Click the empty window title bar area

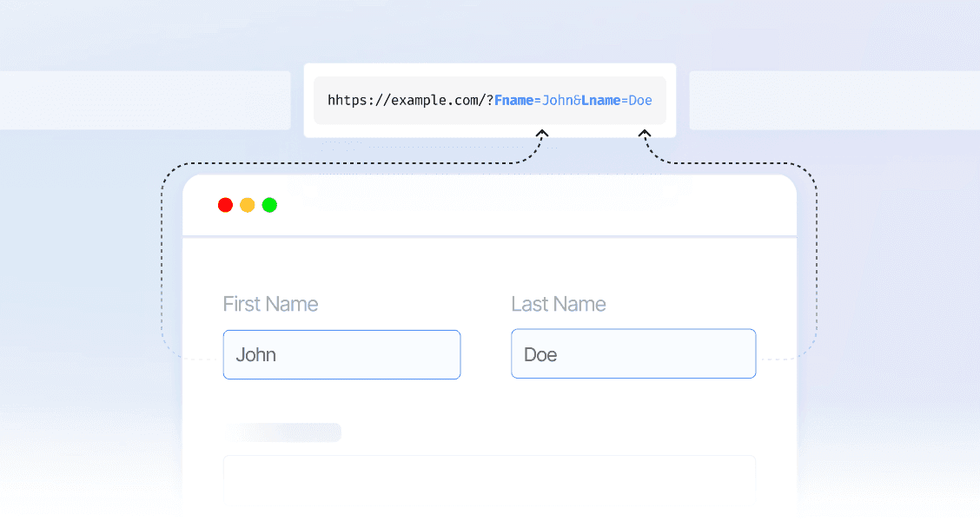click(x=521, y=206)
